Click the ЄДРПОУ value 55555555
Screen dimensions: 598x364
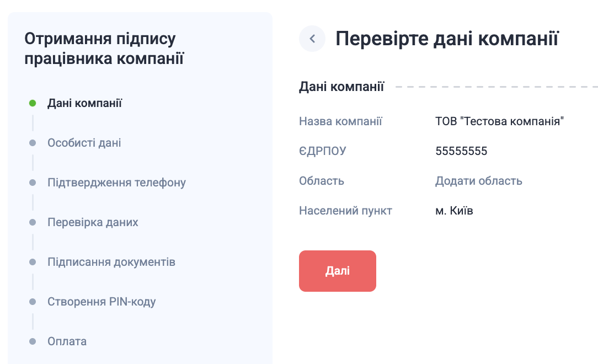coord(461,151)
